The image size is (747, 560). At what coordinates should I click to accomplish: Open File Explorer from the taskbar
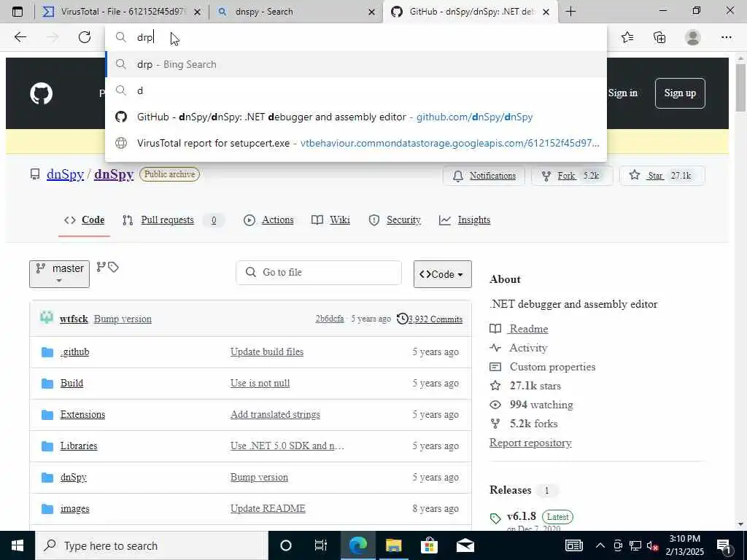click(x=393, y=545)
